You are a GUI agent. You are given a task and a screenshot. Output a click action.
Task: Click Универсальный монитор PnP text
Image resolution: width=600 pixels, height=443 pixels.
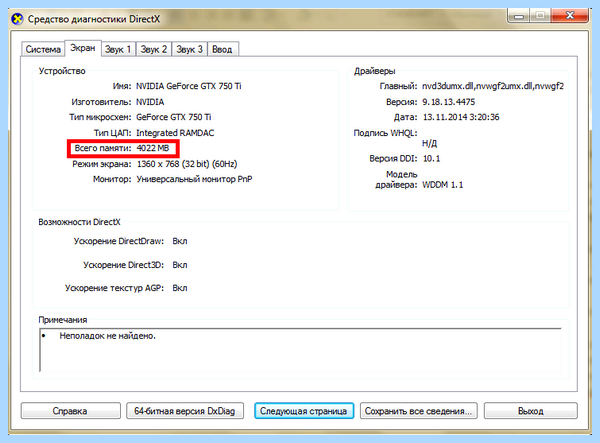pos(194,179)
